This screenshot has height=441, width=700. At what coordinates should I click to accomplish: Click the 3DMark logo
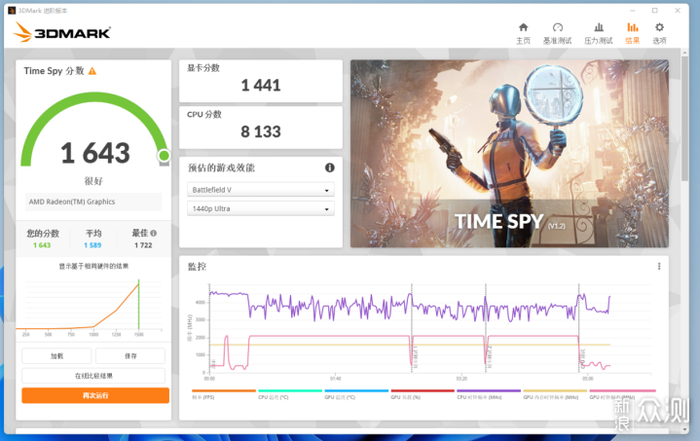pos(62,33)
